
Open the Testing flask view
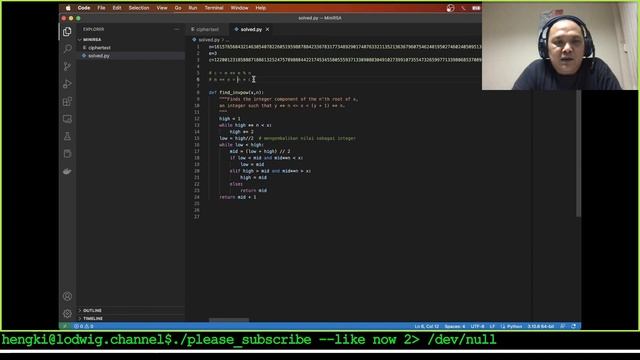pos(67,136)
